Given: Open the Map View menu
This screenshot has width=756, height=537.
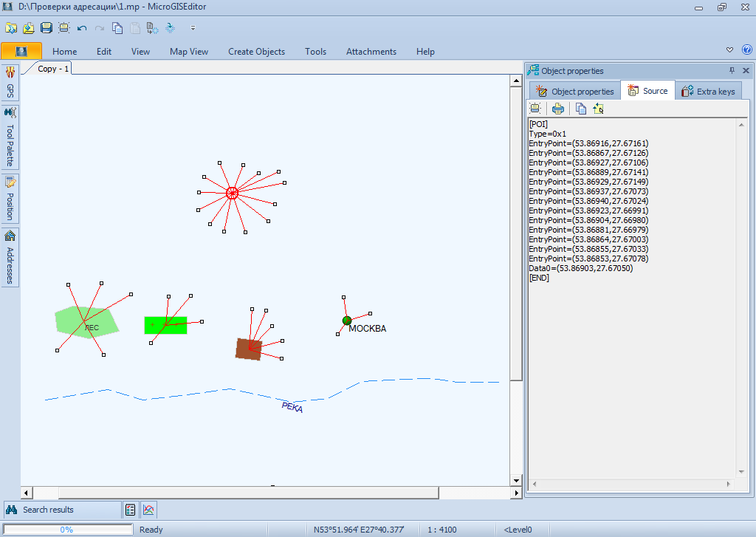Looking at the screenshot, I should click(x=189, y=52).
